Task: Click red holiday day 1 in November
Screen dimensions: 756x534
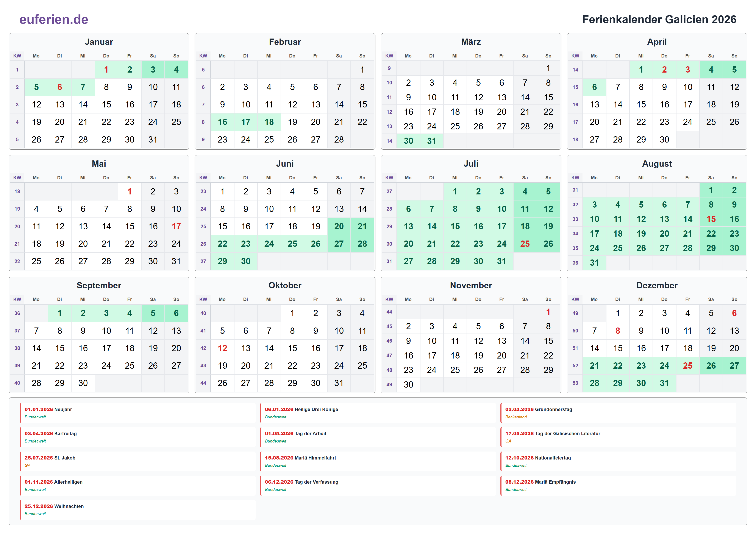Action: (x=548, y=312)
